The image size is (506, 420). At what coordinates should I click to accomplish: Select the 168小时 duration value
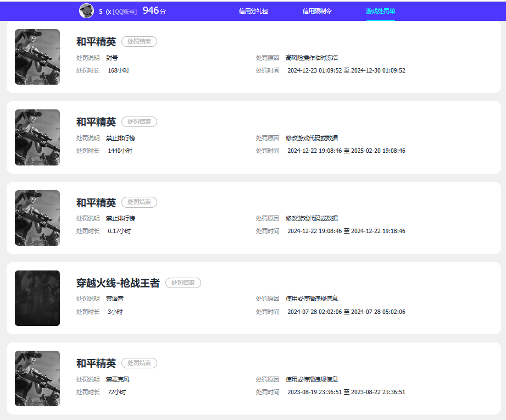pyautogui.click(x=119, y=70)
